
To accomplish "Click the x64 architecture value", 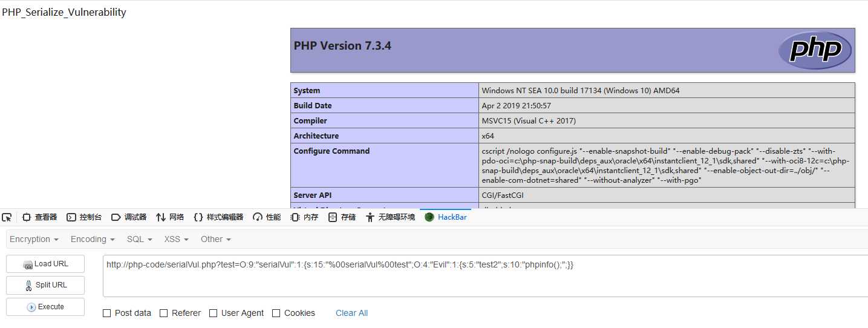I will coord(488,136).
